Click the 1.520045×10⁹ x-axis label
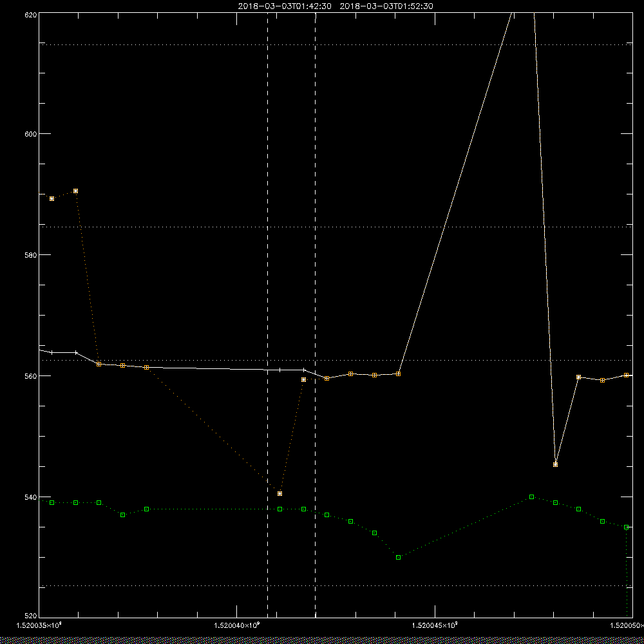The height and width of the screenshot is (644, 644). tap(435, 625)
